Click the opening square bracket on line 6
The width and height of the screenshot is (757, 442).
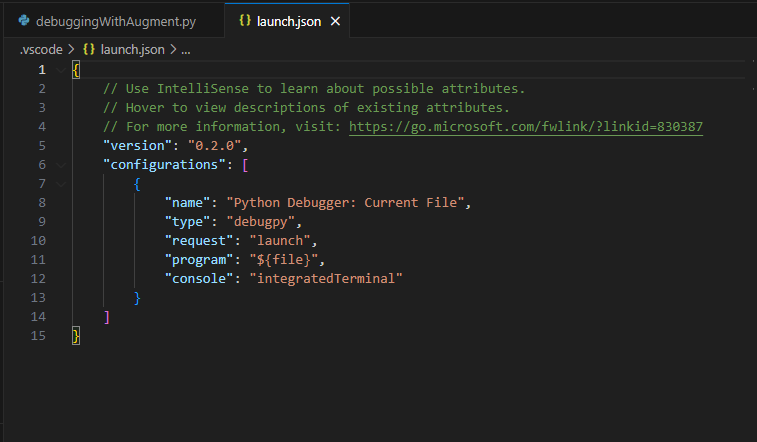(x=245, y=165)
